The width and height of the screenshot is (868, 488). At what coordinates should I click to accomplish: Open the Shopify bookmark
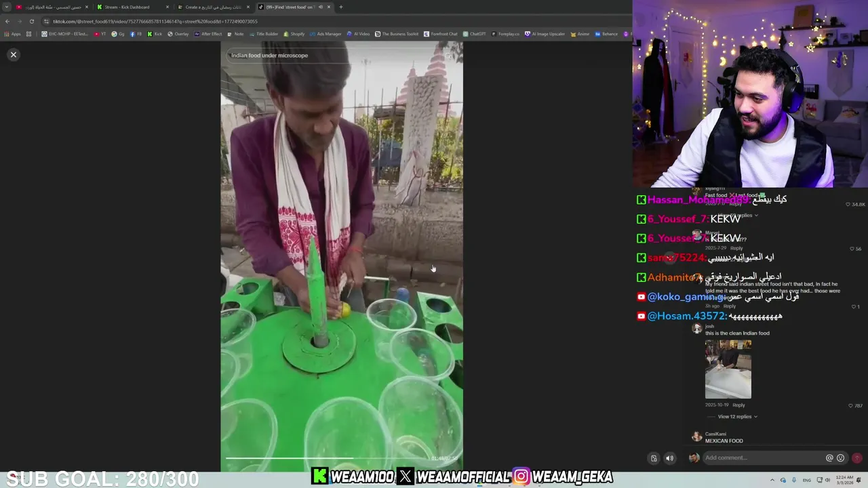tap(294, 34)
